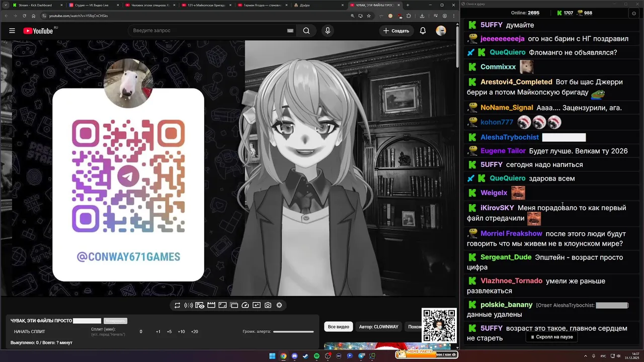The width and height of the screenshot is (644, 362).
Task: Go to the YouTube home logo
Action: pos(38,31)
